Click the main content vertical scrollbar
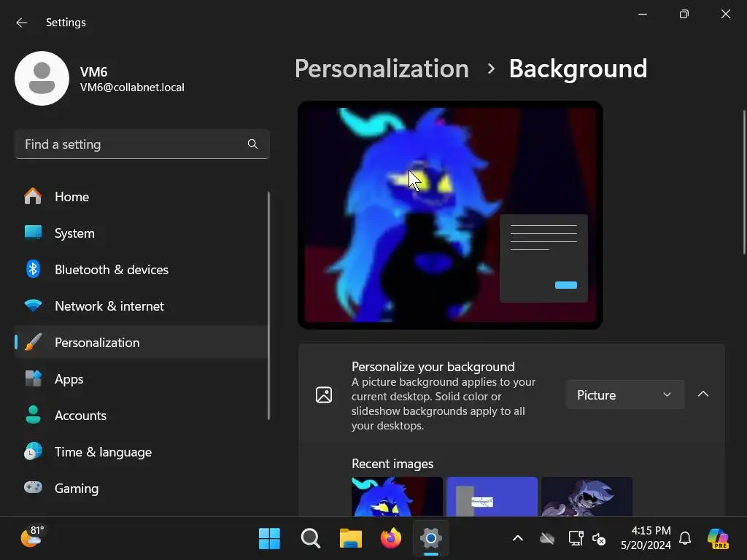 pyautogui.click(x=744, y=182)
